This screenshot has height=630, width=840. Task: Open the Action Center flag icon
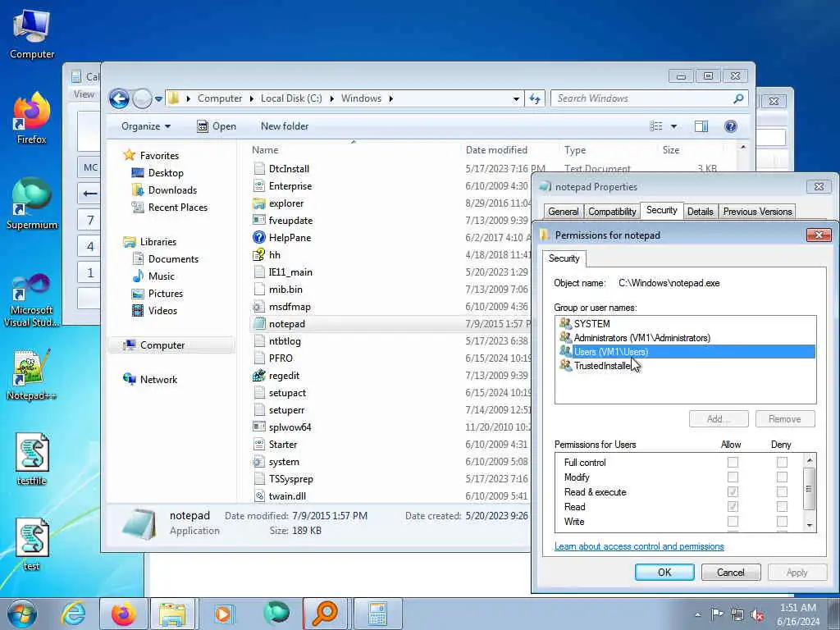pyautogui.click(x=717, y=614)
